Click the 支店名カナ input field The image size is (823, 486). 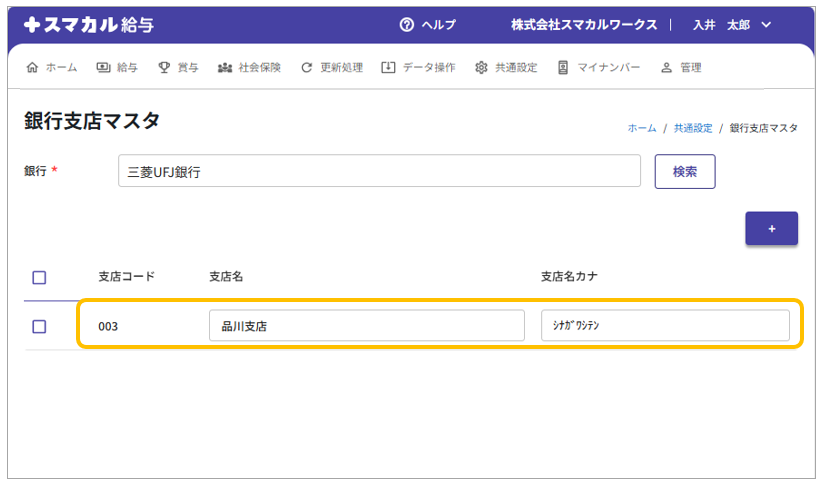coord(665,326)
